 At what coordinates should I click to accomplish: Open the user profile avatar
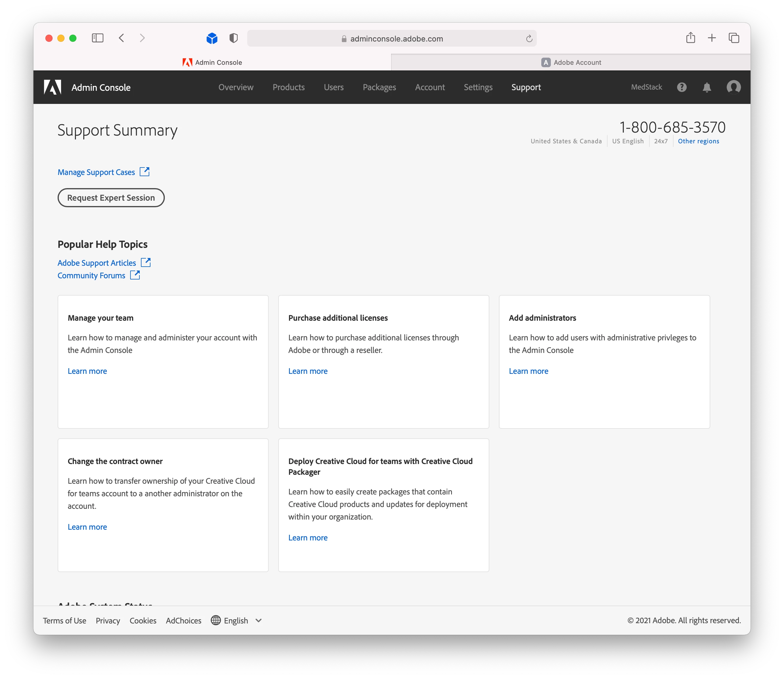(x=733, y=87)
